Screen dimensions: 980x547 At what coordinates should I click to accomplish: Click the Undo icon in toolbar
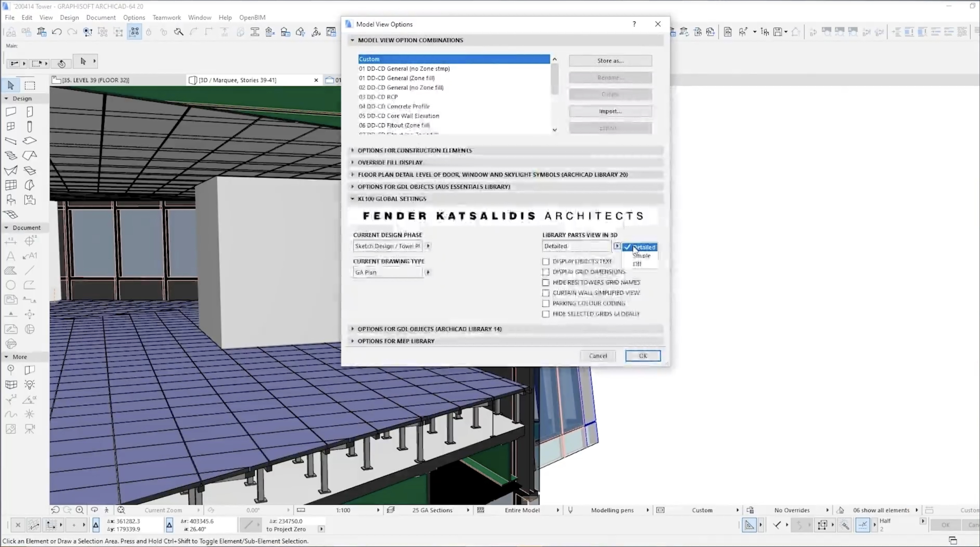[57, 32]
